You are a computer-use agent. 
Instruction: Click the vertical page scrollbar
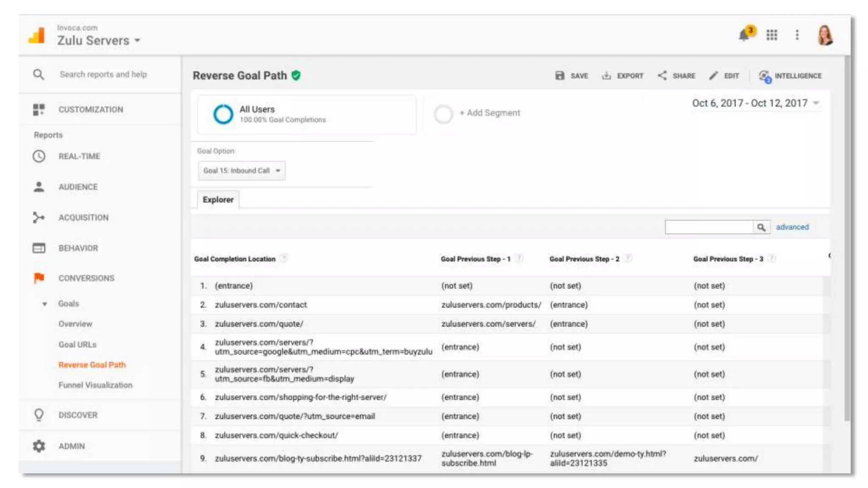tap(847, 237)
